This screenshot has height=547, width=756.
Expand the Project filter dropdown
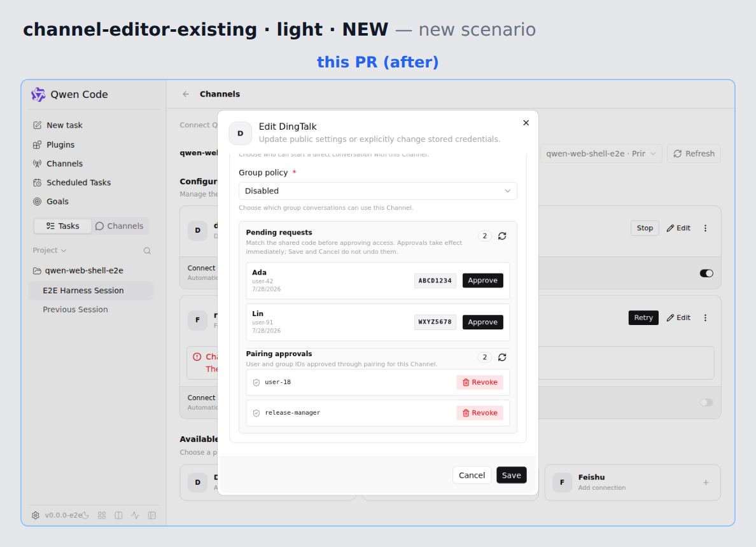point(50,251)
